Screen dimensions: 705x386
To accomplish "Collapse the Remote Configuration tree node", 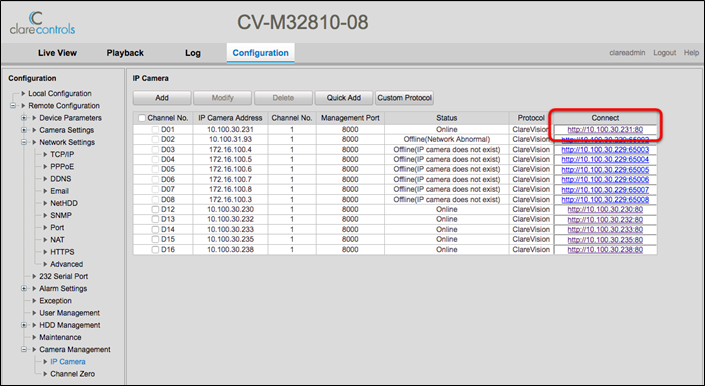I will coord(13,106).
